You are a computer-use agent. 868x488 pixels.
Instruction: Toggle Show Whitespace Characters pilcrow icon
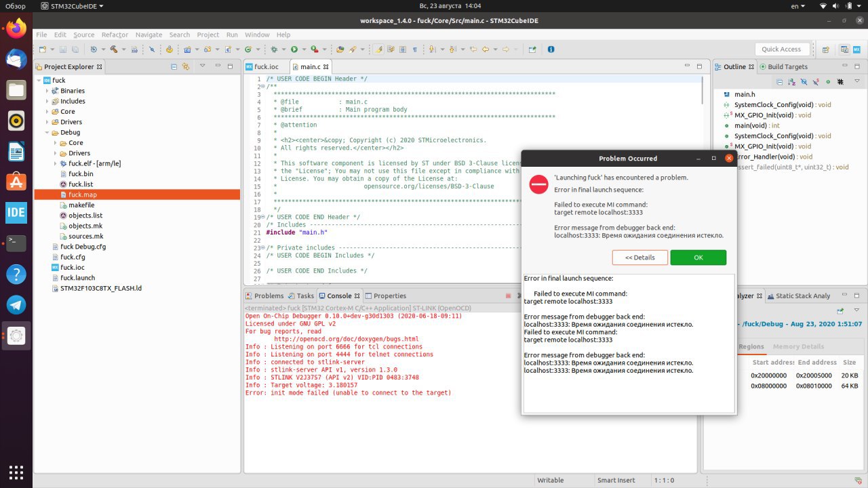415,49
